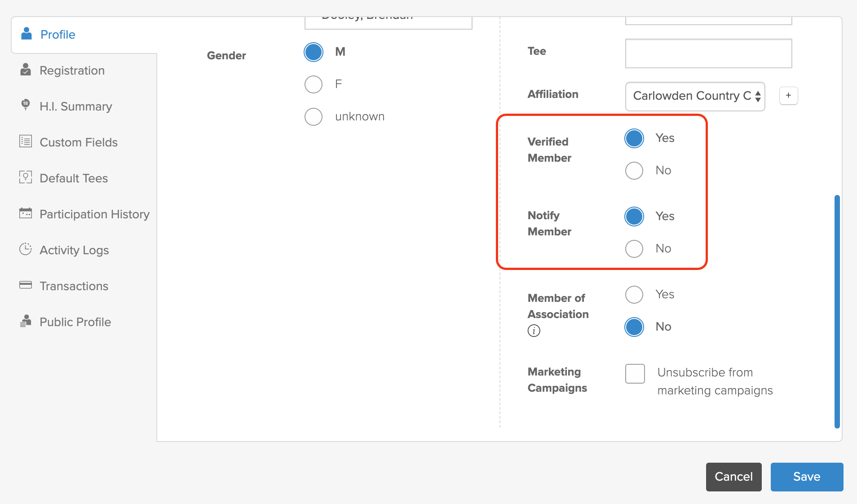Click the Activity Logs clock icon

[26, 249]
